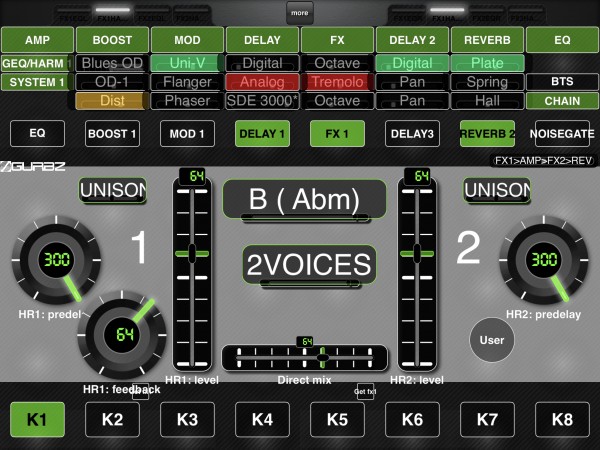Choose the Blues OD boost type
Viewport: 600px width, 450px height.
tap(112, 63)
